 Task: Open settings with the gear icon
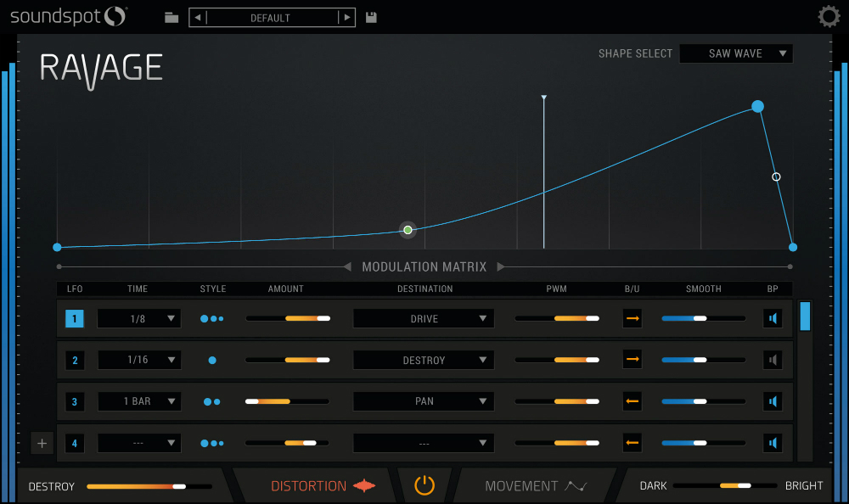click(829, 16)
